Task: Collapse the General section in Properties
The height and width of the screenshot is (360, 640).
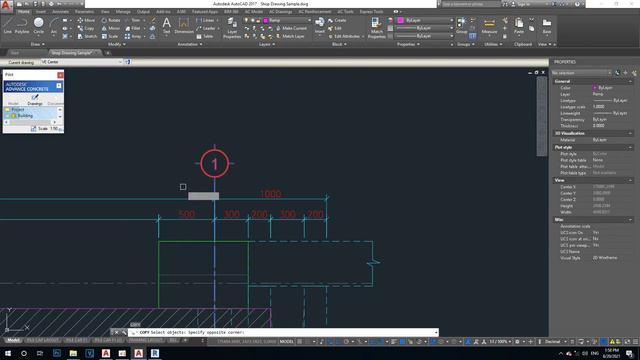Action: [x=630, y=81]
